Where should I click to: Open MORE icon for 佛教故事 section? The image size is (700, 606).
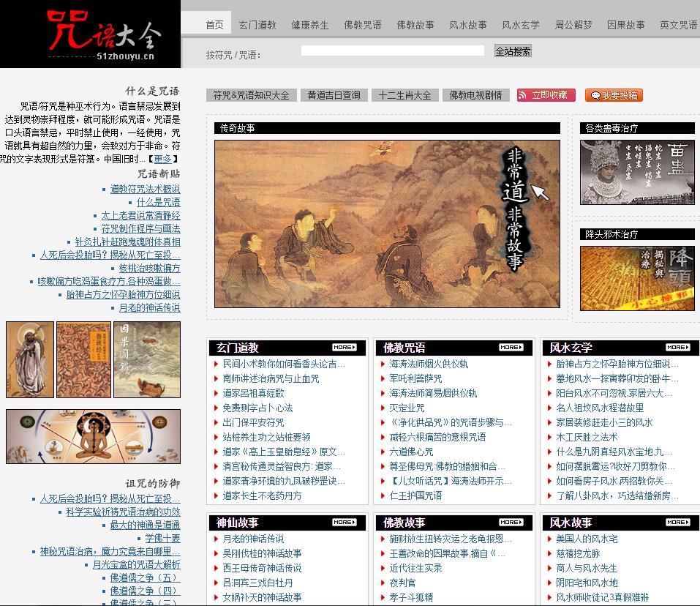point(511,522)
